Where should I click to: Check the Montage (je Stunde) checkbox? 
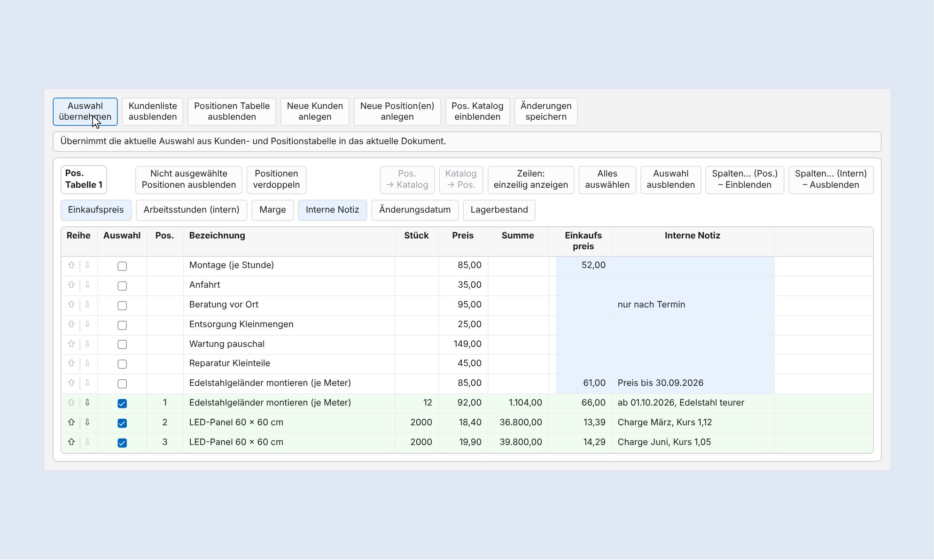tap(122, 266)
